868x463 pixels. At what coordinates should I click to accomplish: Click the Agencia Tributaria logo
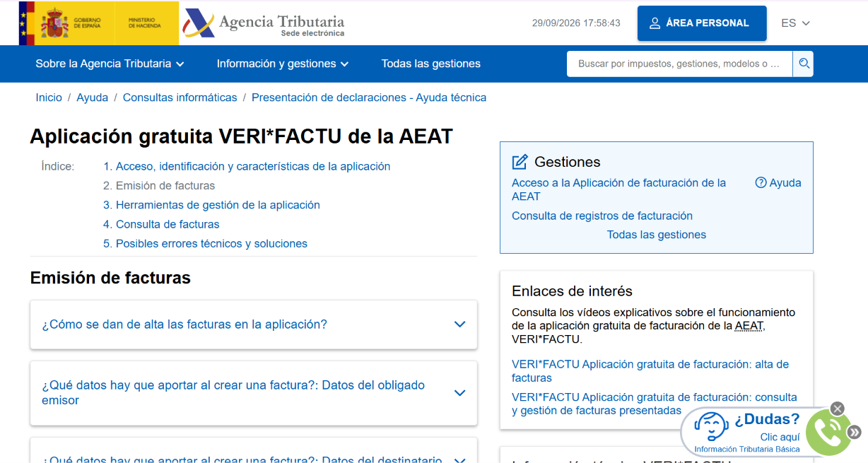pos(263,23)
